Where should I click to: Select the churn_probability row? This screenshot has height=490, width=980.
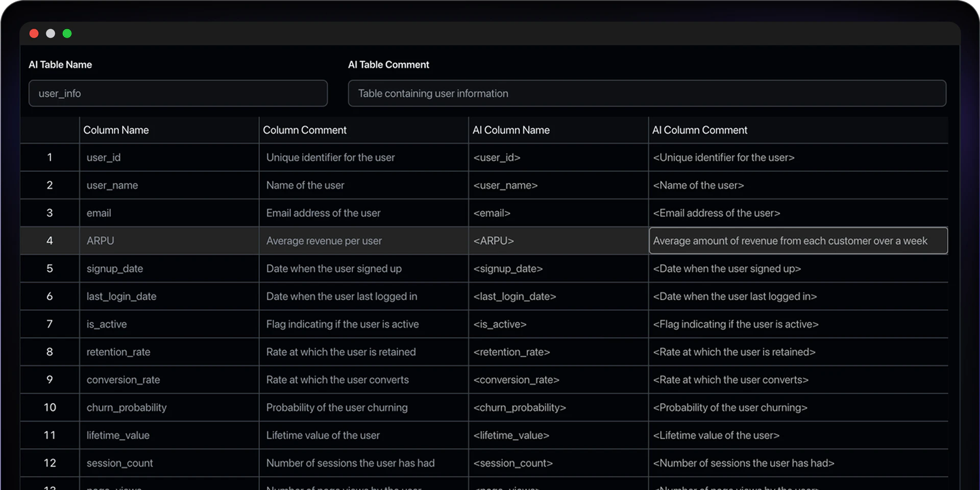tap(127, 407)
